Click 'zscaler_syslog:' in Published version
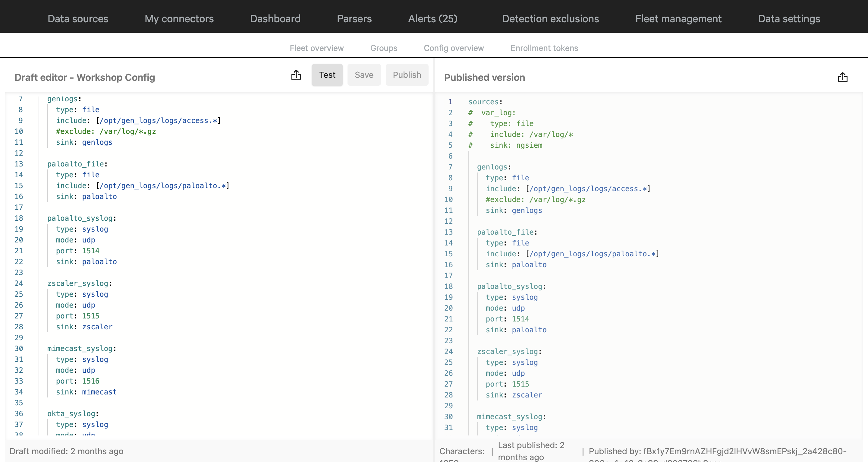Screen dimensions: 868x462 point(509,351)
